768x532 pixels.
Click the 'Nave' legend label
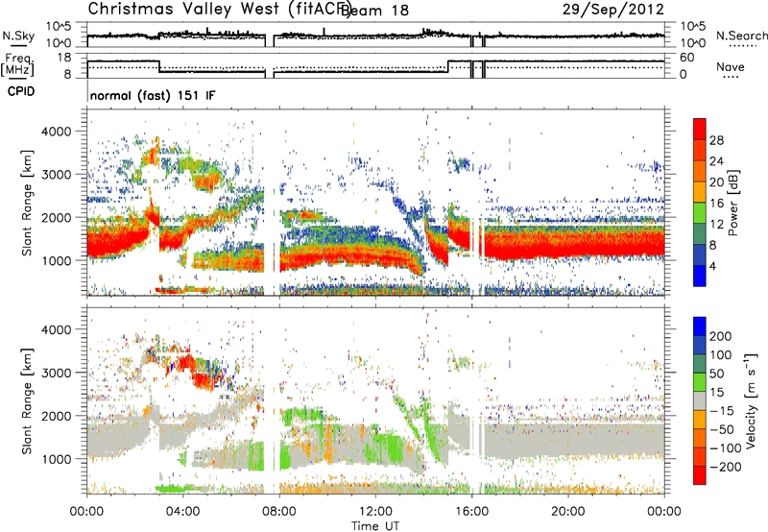(x=731, y=67)
